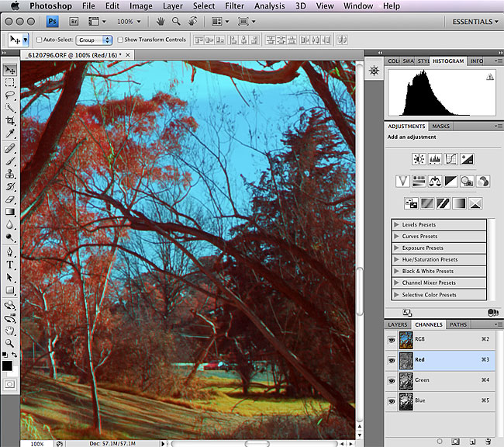The height and width of the screenshot is (447, 504).
Task: Add a Color Balance adjustment
Action: [x=434, y=181]
